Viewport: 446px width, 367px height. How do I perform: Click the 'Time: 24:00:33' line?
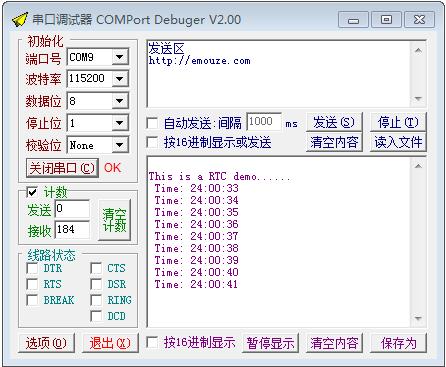pos(196,188)
